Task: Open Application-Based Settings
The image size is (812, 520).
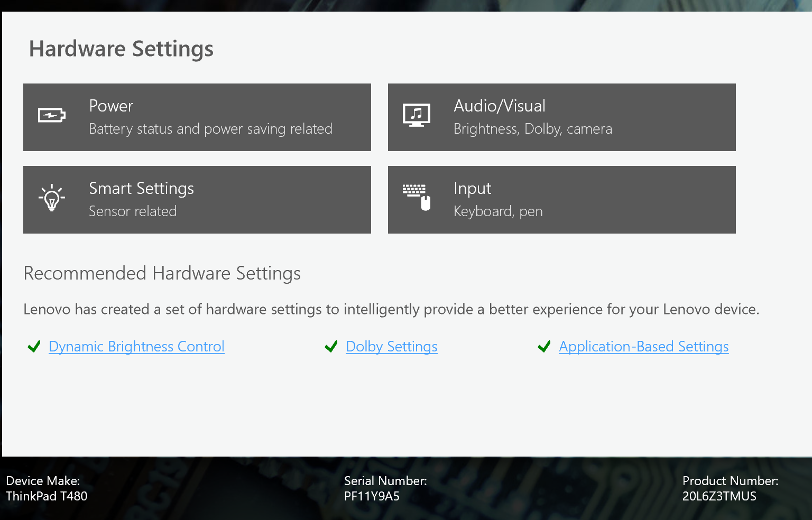Action: point(643,347)
